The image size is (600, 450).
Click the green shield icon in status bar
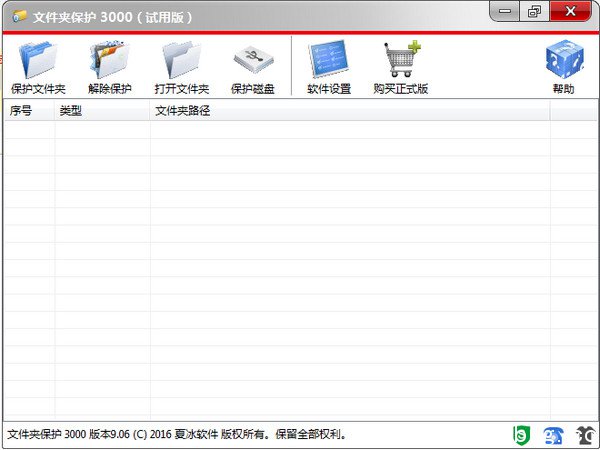pyautogui.click(x=520, y=435)
